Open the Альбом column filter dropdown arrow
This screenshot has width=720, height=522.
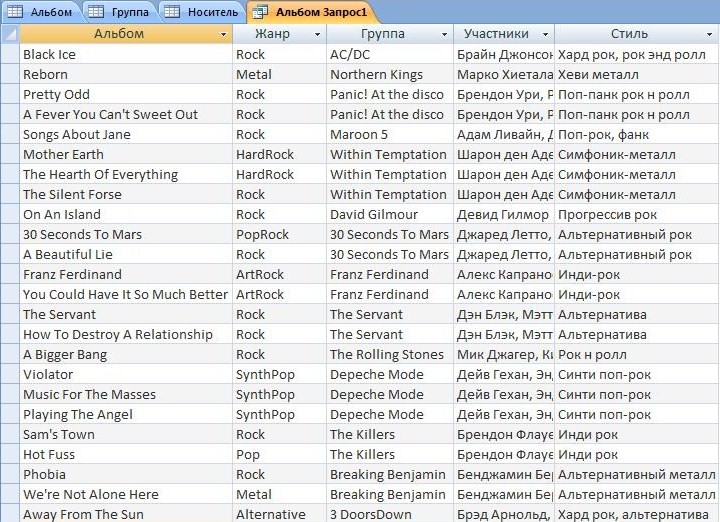(x=224, y=34)
